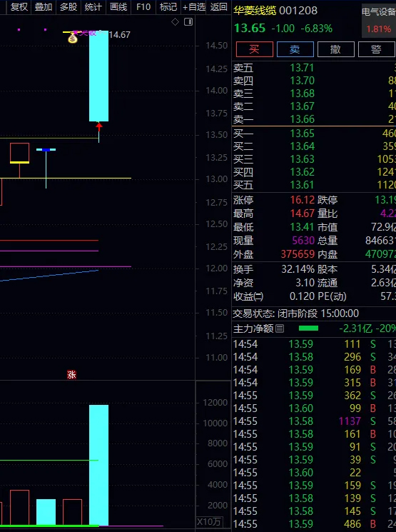Click 卖一 price 13.66
Image resolution: width=396 pixels, height=532 pixels.
pyautogui.click(x=302, y=119)
